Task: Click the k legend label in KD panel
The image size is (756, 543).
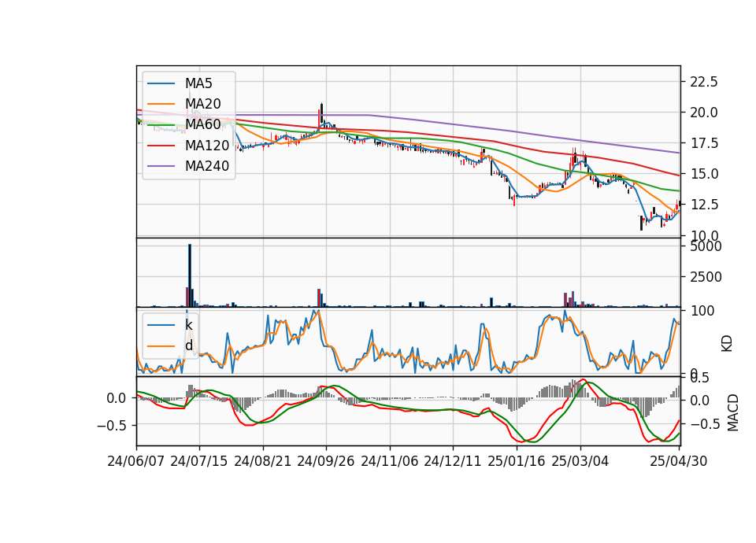Action: (188, 325)
